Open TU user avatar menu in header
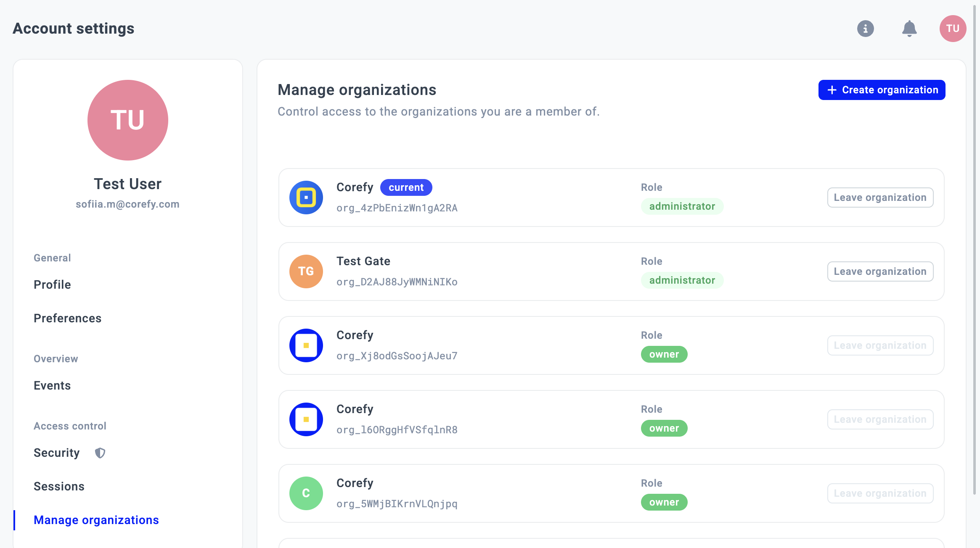 pyautogui.click(x=952, y=29)
